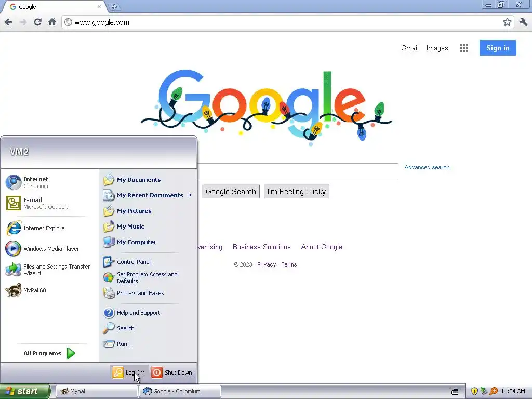532x399 pixels.
Task: Open My Music folder
Action: pos(148,227)
